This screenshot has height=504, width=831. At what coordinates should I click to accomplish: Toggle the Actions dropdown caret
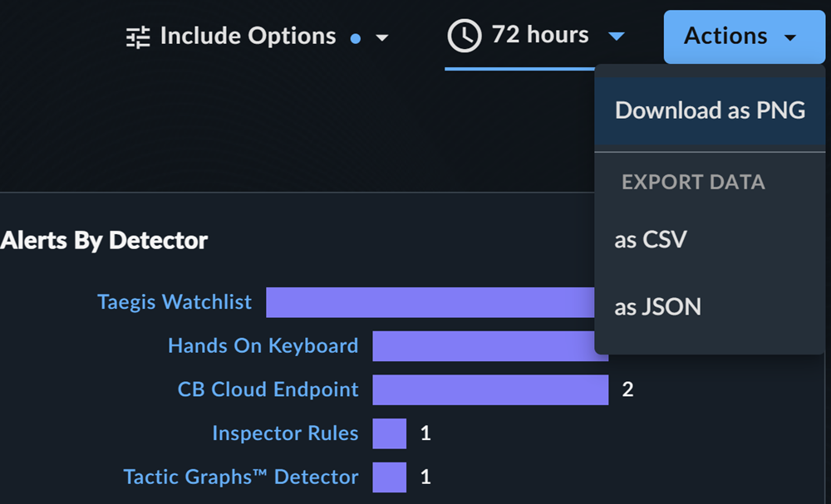[789, 37]
